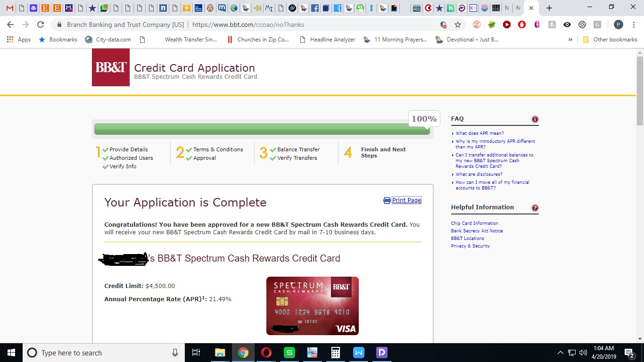Switch to the green 'h' tab
This screenshot has width=644, height=362.
click(451, 8)
